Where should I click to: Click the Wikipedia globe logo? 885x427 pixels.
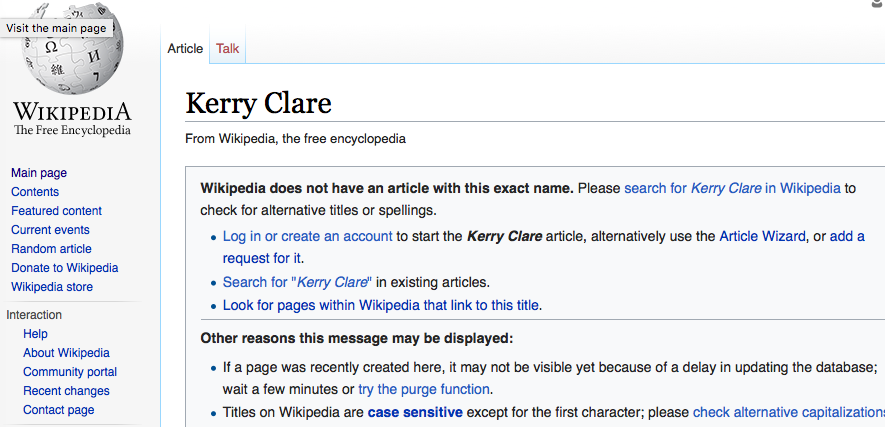tap(72, 48)
